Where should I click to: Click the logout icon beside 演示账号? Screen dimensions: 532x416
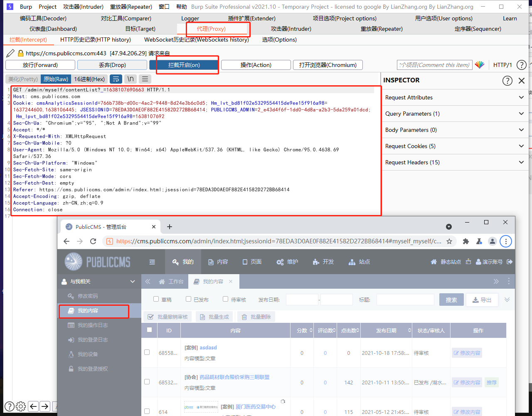509,262
